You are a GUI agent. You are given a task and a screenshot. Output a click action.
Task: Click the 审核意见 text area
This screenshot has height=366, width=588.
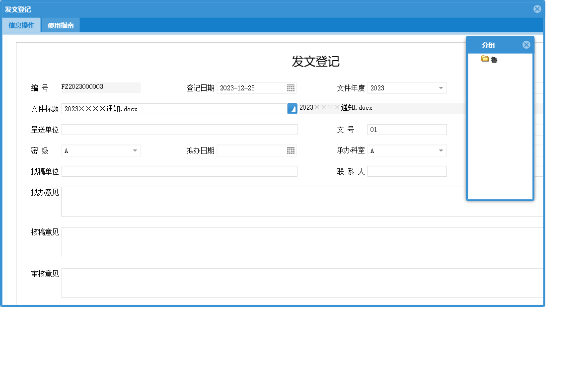[298, 283]
